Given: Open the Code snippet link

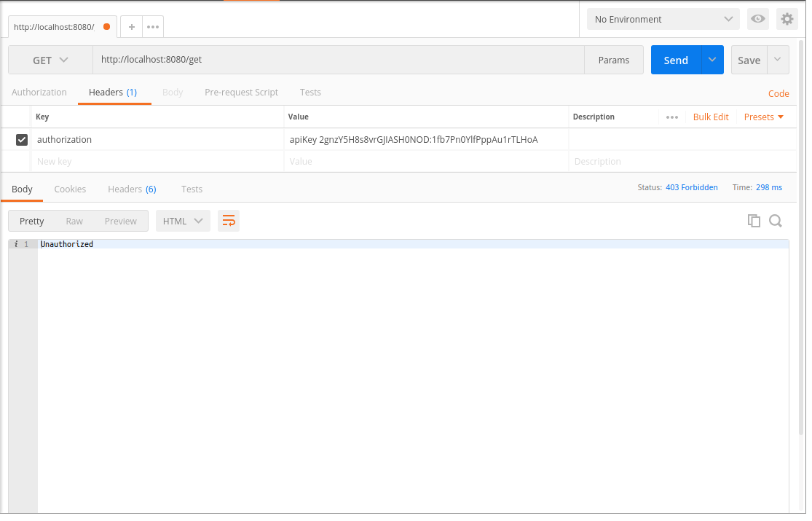Looking at the screenshot, I should pos(779,93).
